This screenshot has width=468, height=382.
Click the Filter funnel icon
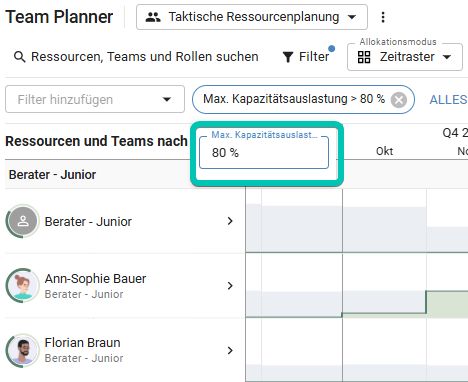point(288,57)
